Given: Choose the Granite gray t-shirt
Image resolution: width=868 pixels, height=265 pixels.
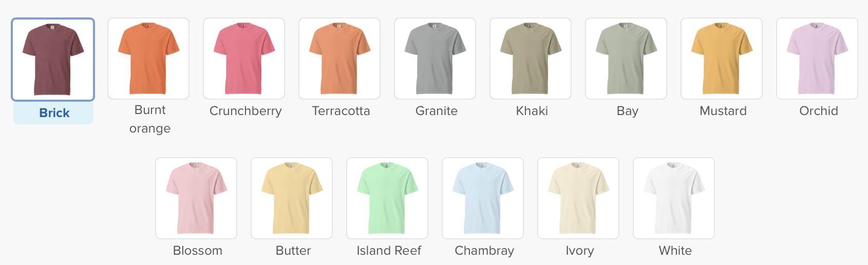Looking at the screenshot, I should pos(435,59).
